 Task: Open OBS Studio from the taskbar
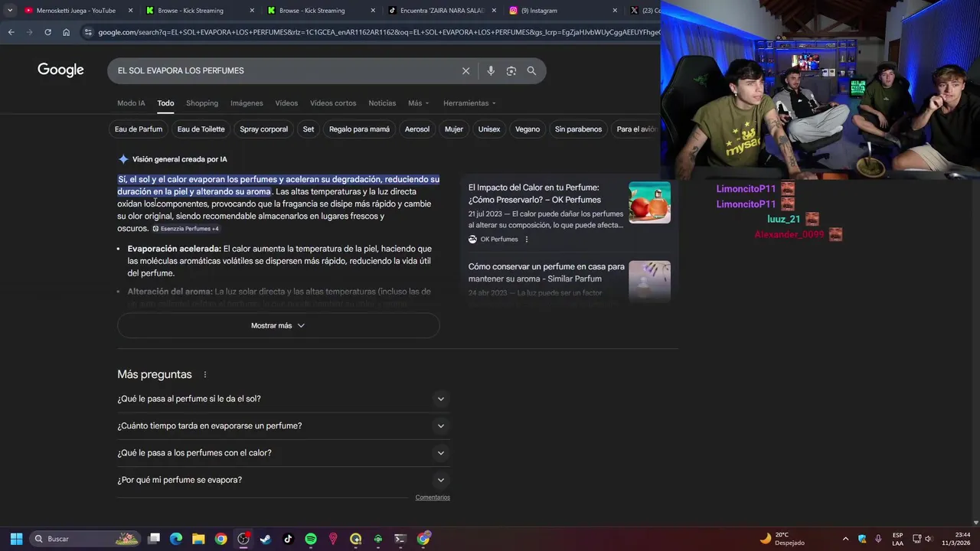(243, 539)
